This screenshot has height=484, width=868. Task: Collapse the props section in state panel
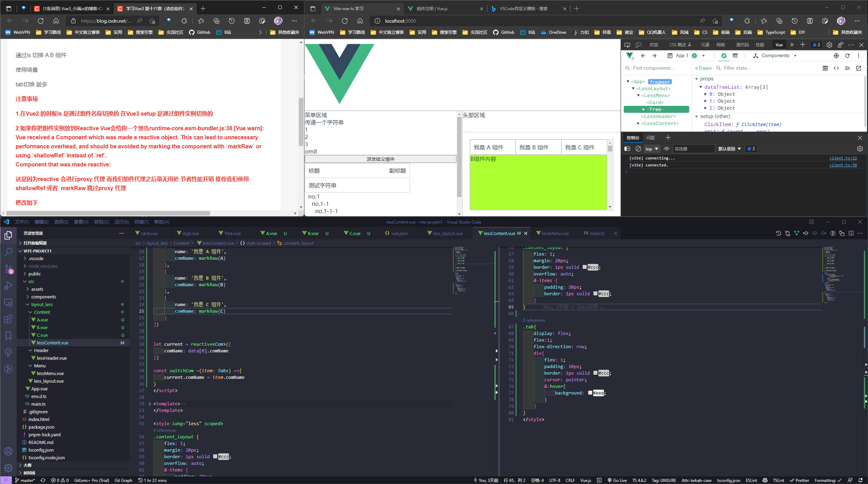pyautogui.click(x=696, y=79)
